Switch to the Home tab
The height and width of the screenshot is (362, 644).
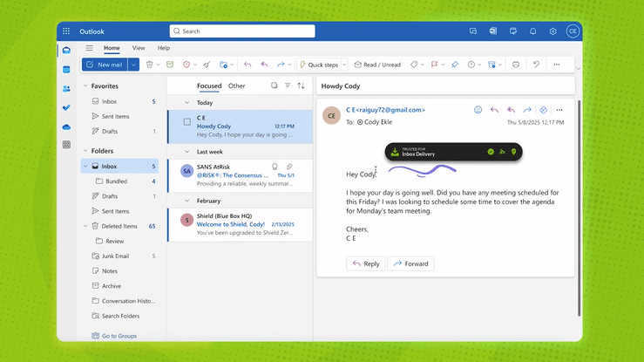pos(112,48)
